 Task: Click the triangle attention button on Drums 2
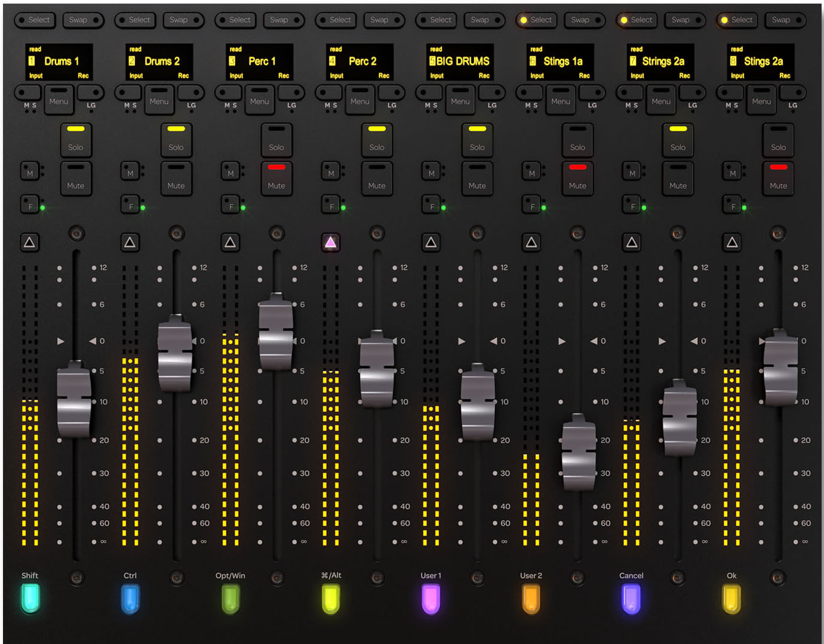point(130,242)
